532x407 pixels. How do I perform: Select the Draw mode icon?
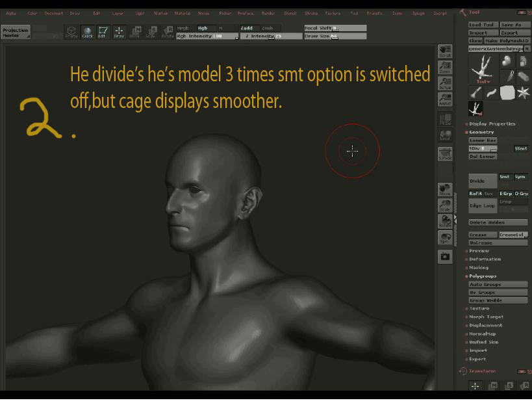[119, 32]
